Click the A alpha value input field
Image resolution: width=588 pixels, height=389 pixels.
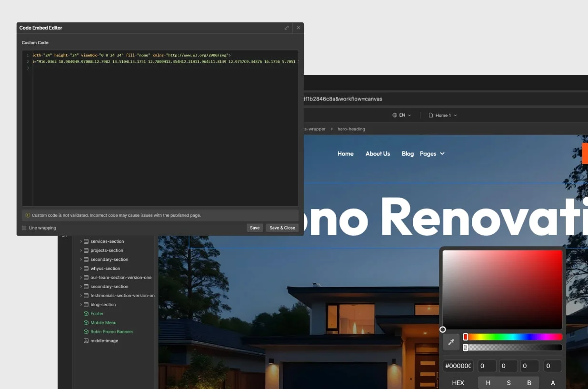pos(552,366)
